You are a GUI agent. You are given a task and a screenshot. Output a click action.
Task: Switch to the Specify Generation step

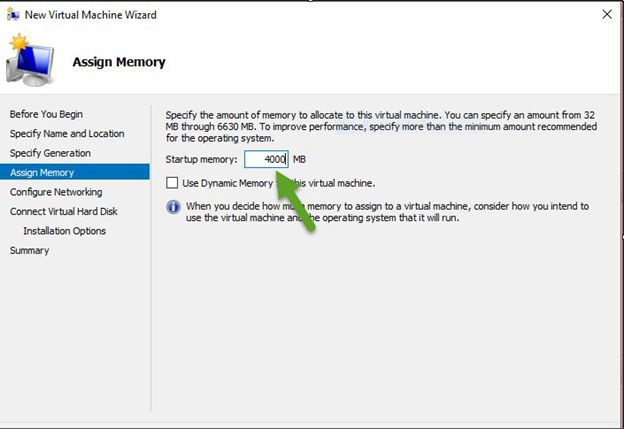pos(50,153)
